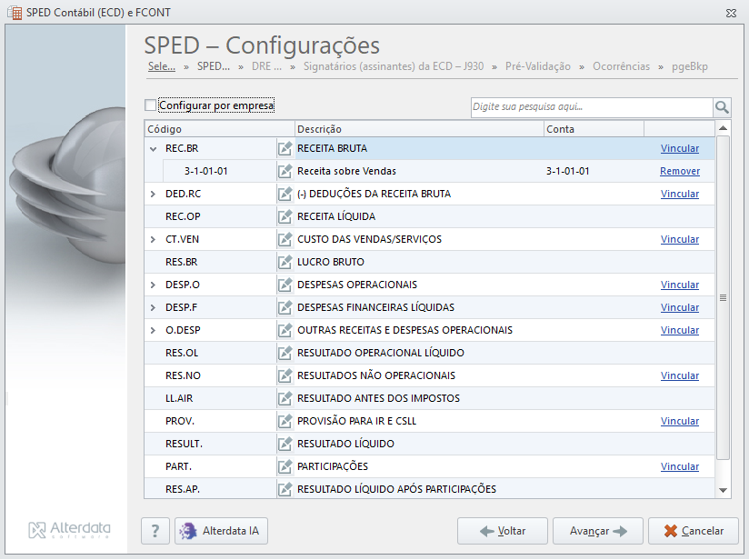Click the Código column header
Image resolution: width=749 pixels, height=560 pixels.
click(219, 129)
